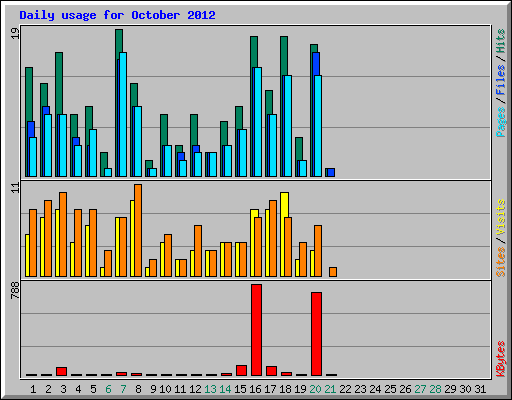Viewport: 512px width, 400px height.
Task: Select day 17 label on the x-axis
Action: pyautogui.click(x=270, y=389)
